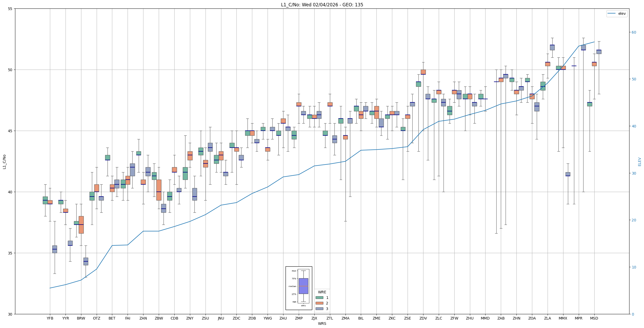Screen dimensions: 644x328
Task: Click the 60 tick on elevation axis
Action: click(634, 32)
